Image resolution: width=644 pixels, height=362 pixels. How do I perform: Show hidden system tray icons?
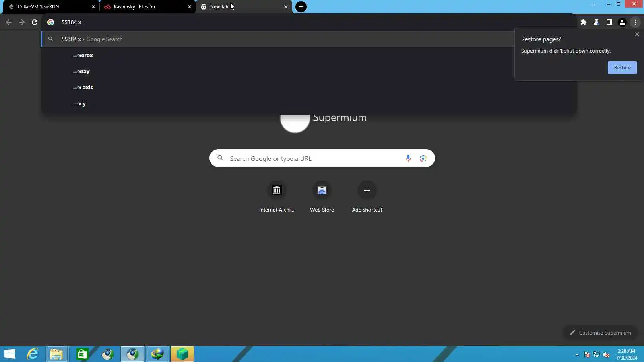click(x=577, y=354)
